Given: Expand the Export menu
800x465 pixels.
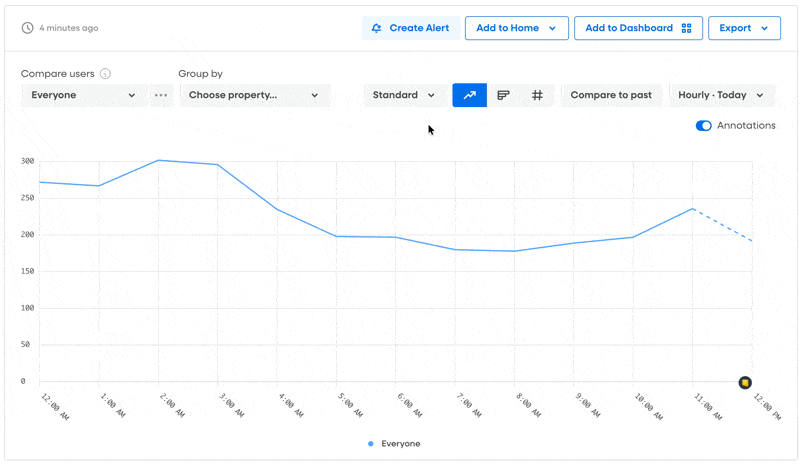Looking at the screenshot, I should tap(744, 28).
